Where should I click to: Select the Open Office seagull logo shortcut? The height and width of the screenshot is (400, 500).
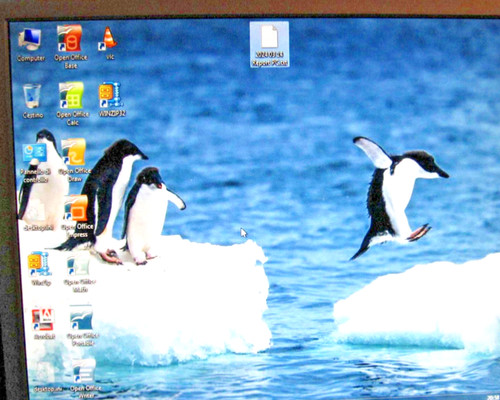pyautogui.click(x=82, y=325)
